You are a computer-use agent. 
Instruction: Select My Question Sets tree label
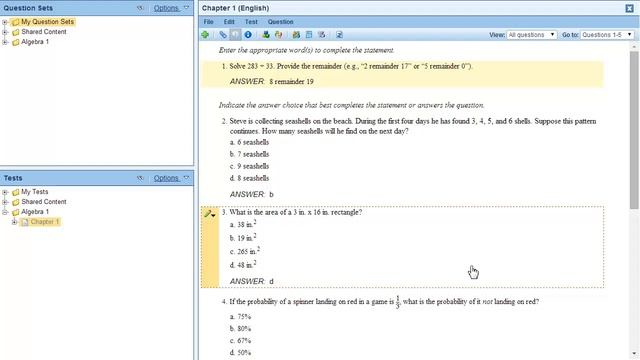click(x=47, y=22)
